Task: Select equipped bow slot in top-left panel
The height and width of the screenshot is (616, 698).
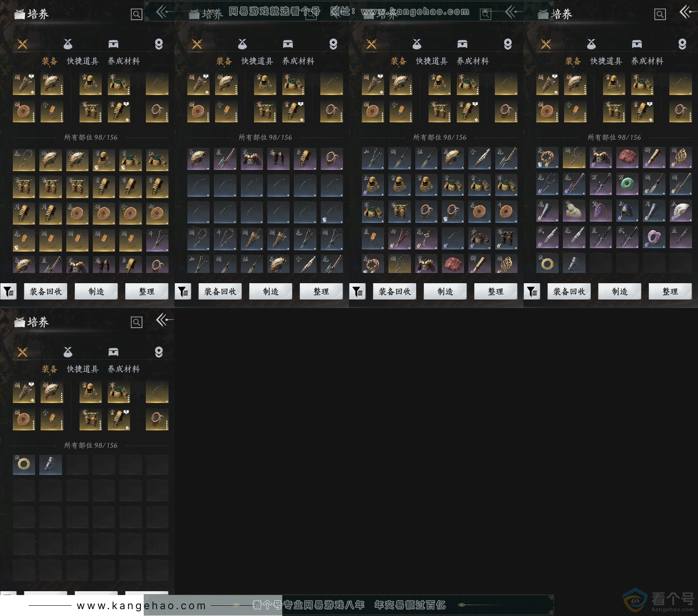Action: [157, 84]
